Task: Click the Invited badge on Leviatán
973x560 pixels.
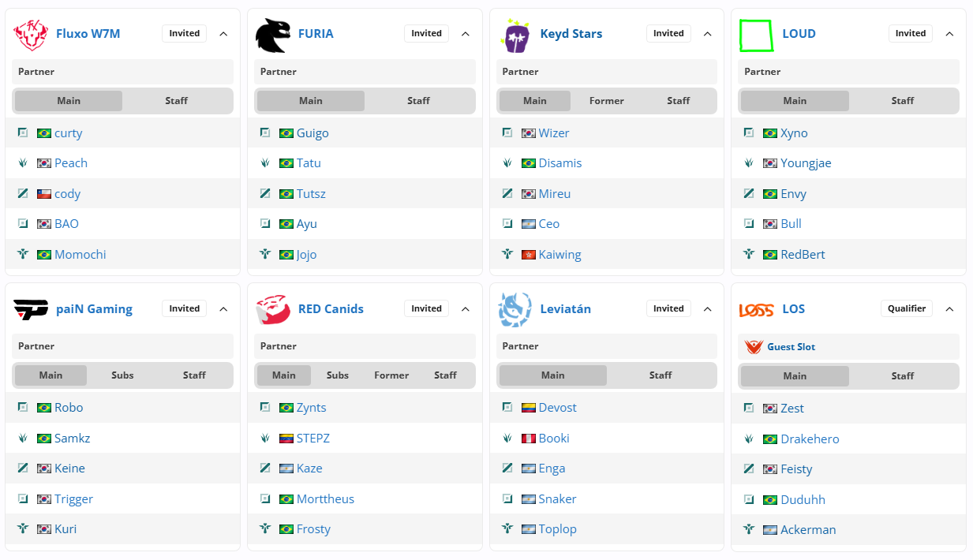Action: [668, 308]
